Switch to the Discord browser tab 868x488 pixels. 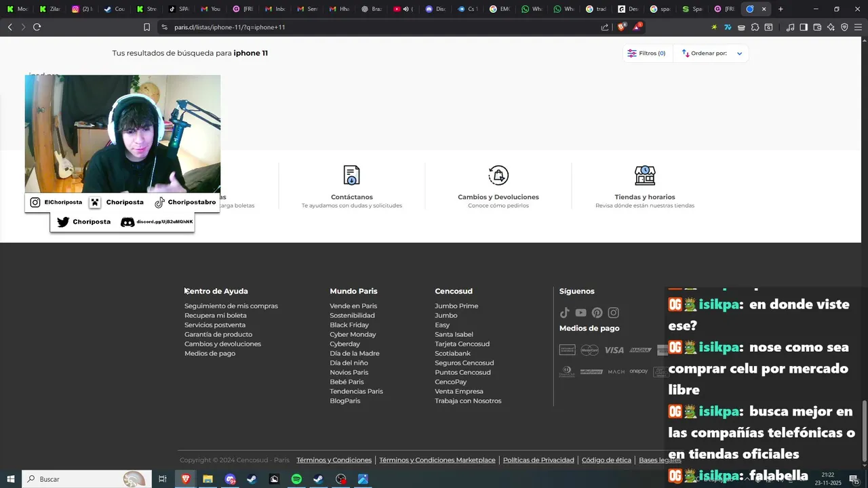point(435,9)
